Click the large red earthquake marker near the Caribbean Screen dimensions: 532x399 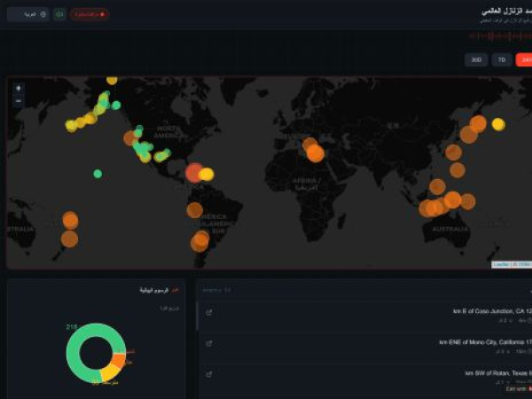click(194, 172)
